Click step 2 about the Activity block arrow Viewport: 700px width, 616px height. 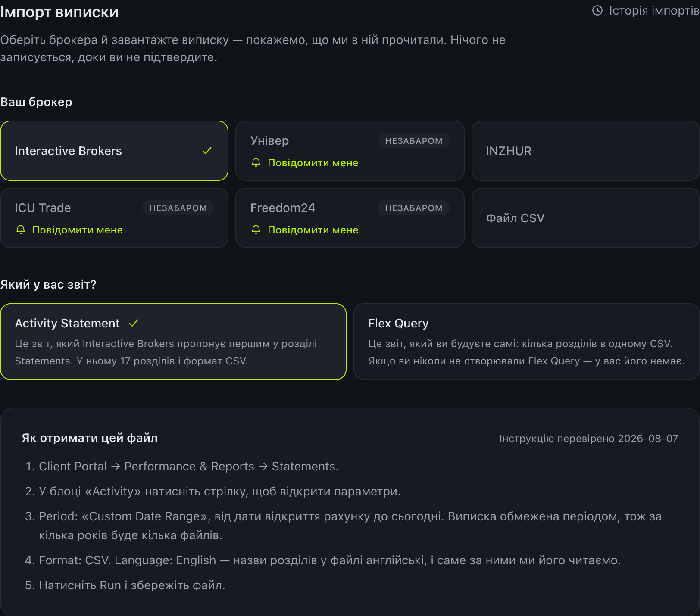220,492
